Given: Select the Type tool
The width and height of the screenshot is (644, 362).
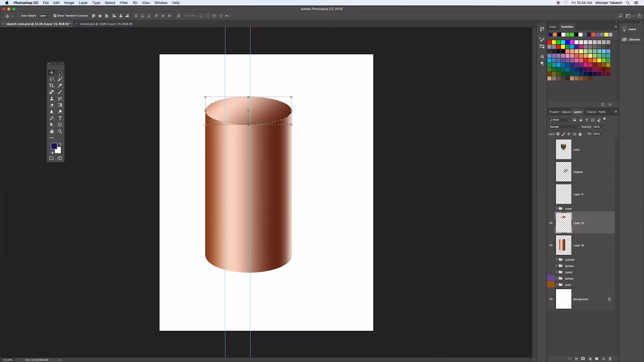Looking at the screenshot, I should pyautogui.click(x=60, y=118).
